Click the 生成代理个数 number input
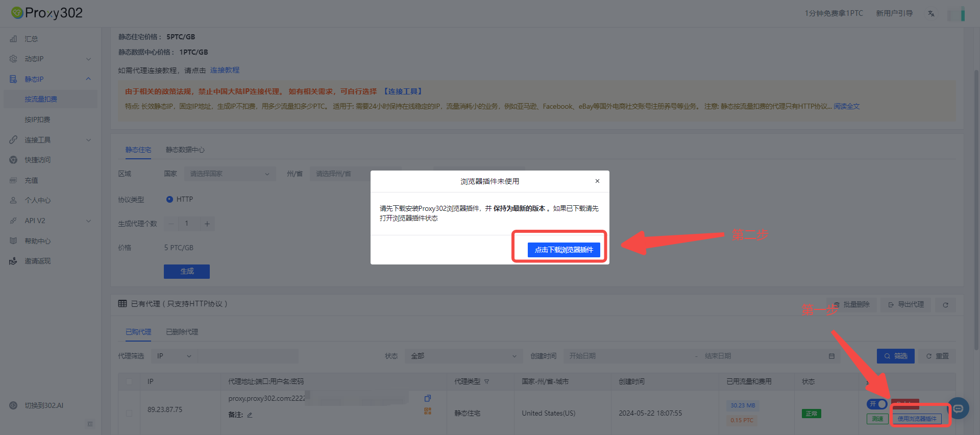This screenshot has height=435, width=980. [189, 224]
